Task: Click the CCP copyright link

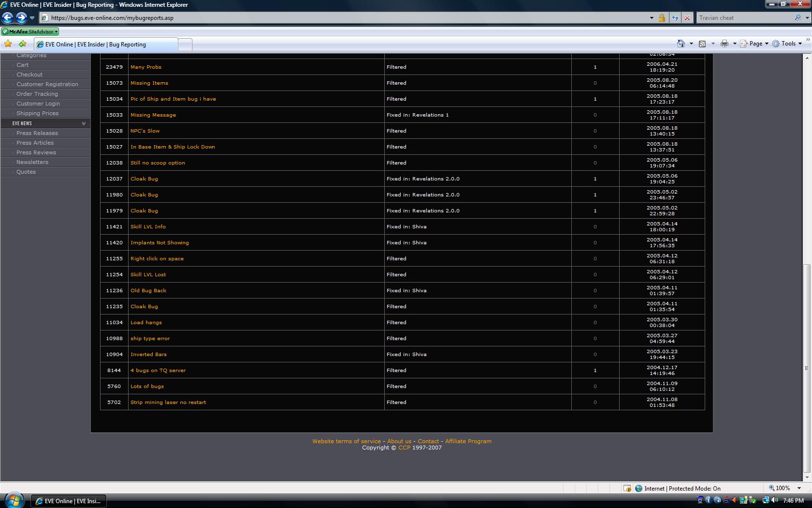Action: coord(404,448)
